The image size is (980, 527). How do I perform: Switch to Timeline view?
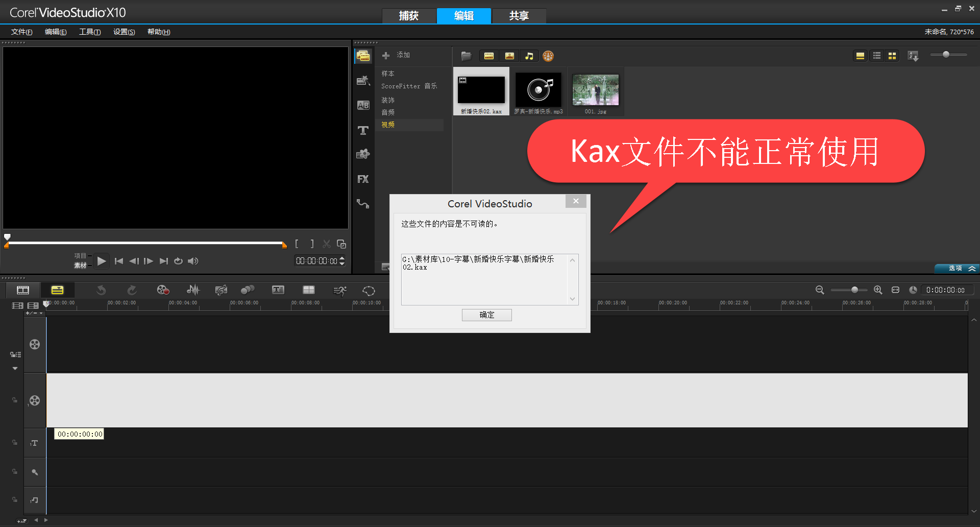tap(58, 290)
